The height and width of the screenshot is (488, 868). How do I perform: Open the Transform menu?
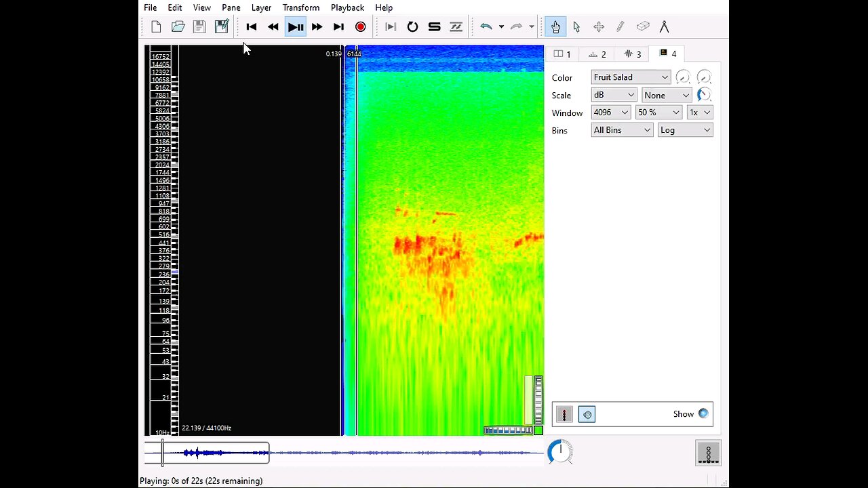[300, 7]
